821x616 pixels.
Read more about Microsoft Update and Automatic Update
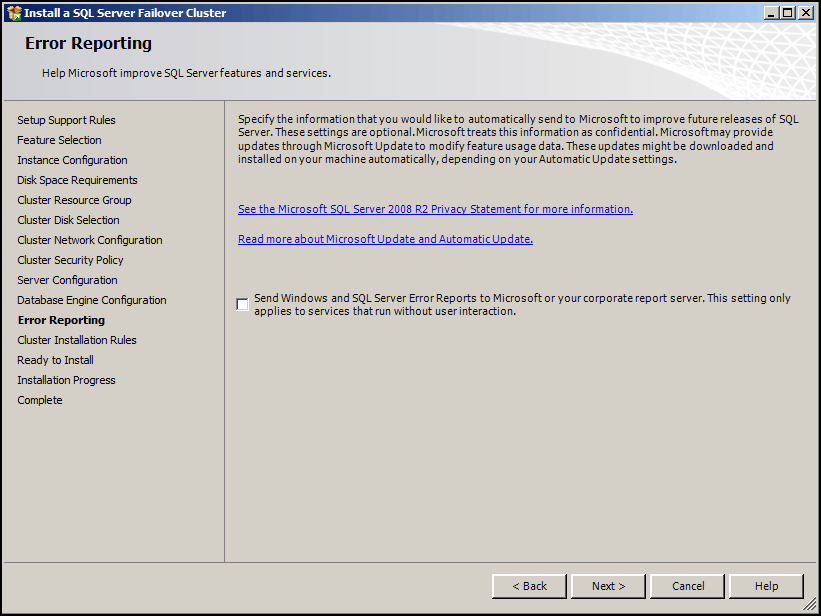(385, 239)
